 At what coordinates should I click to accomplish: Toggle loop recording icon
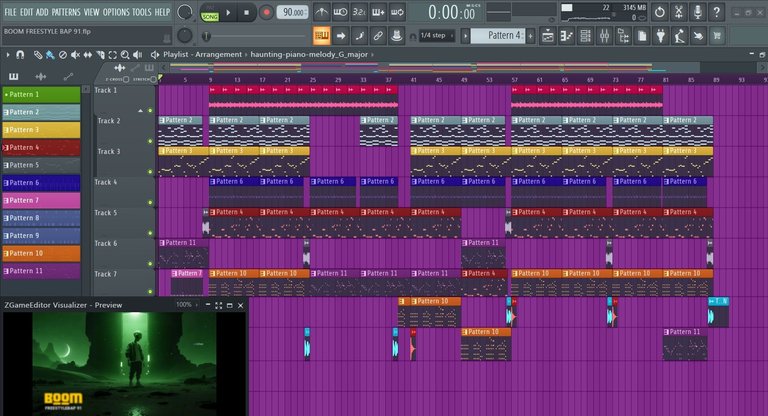(397, 12)
